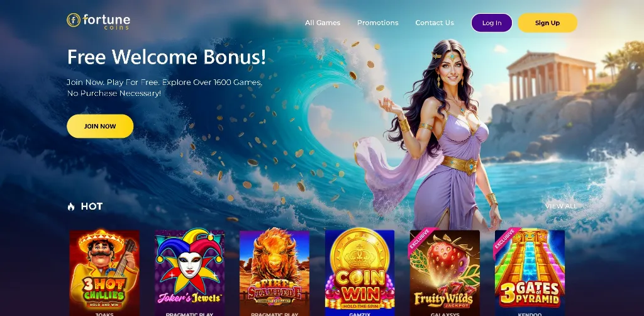Open the Coin Win game tile
644x316 pixels.
click(x=360, y=273)
